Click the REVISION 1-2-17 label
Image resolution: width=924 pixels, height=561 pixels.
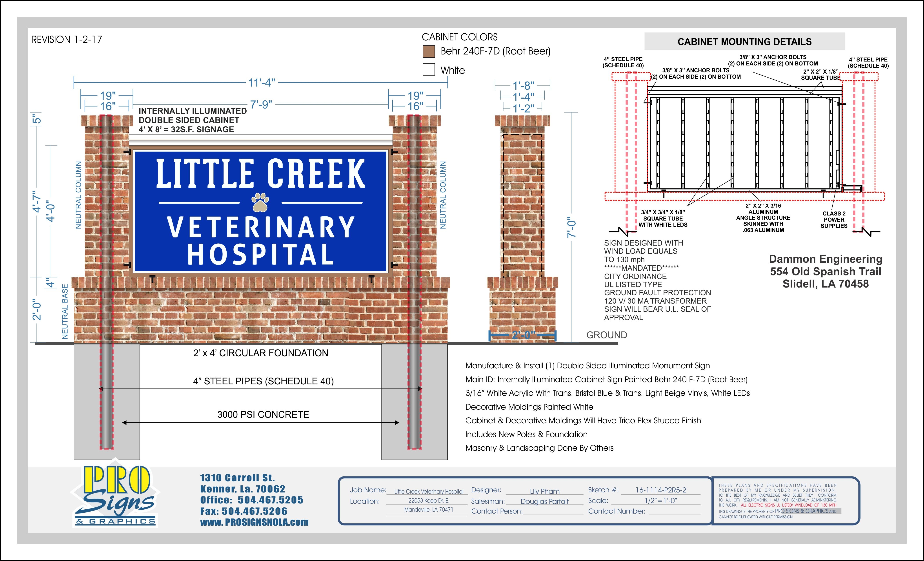(66, 40)
